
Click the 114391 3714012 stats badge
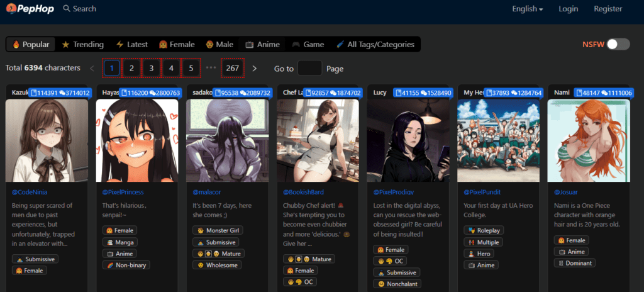tap(60, 93)
